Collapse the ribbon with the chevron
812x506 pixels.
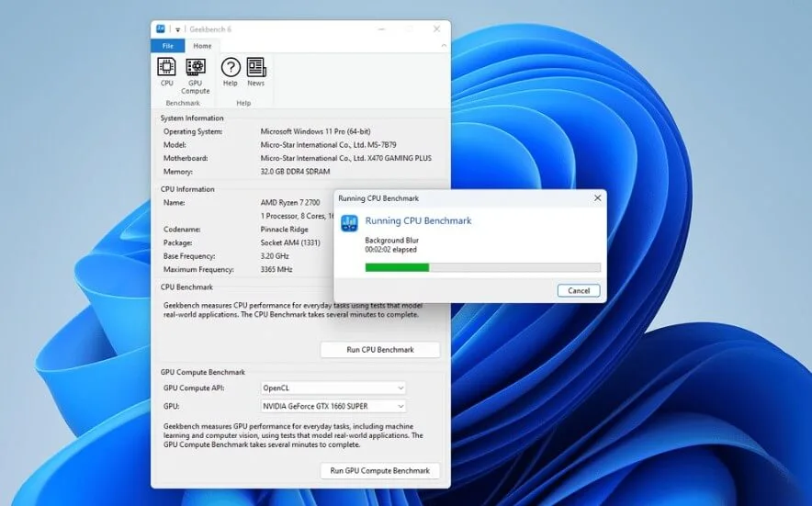(444, 46)
